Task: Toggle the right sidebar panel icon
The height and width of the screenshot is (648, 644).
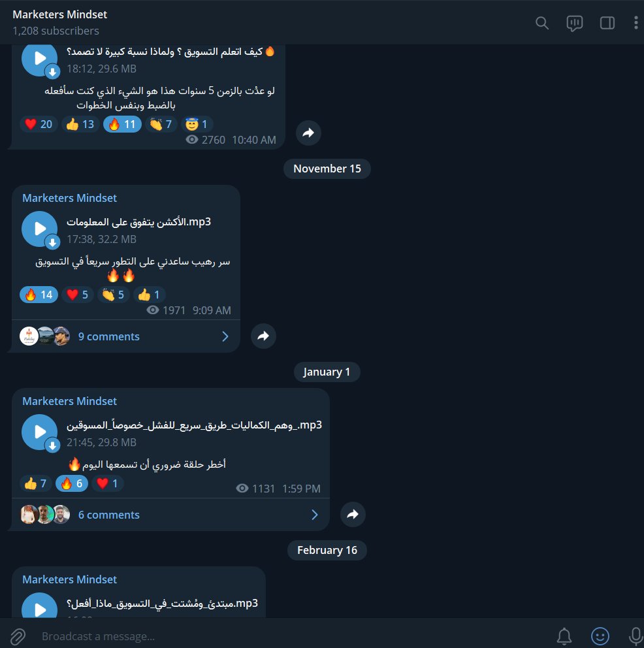Action: coord(607,23)
